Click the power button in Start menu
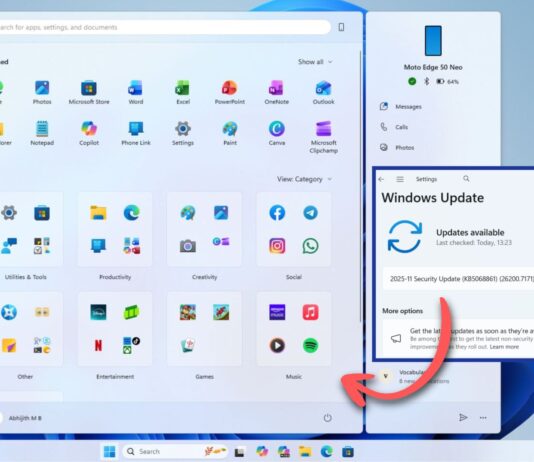The image size is (534, 462). coord(327,418)
